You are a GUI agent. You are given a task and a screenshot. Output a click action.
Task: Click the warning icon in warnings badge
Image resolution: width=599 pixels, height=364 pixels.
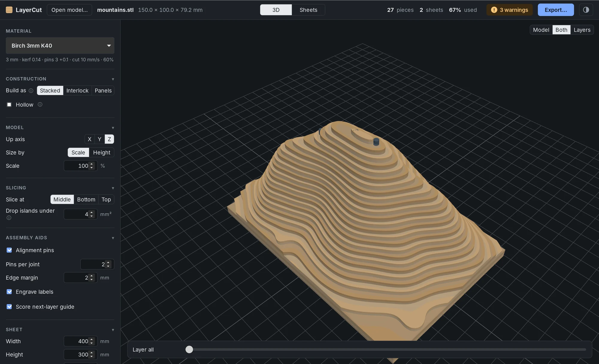point(494,10)
